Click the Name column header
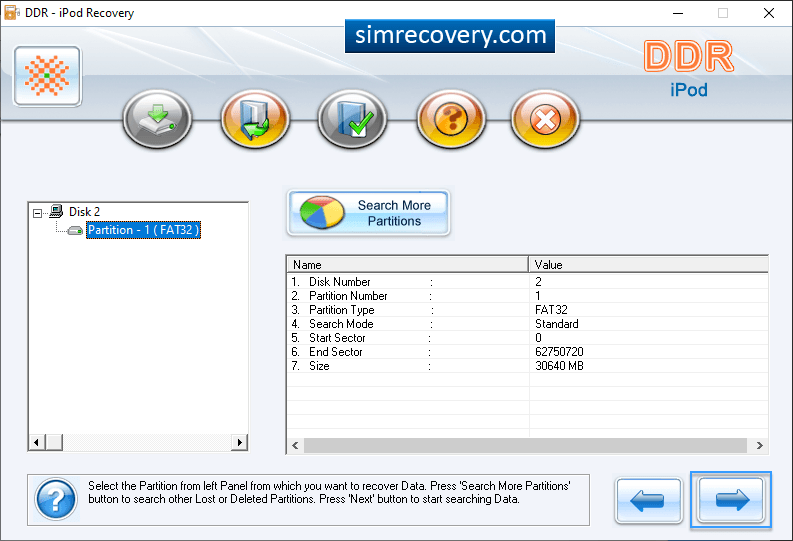 (408, 264)
